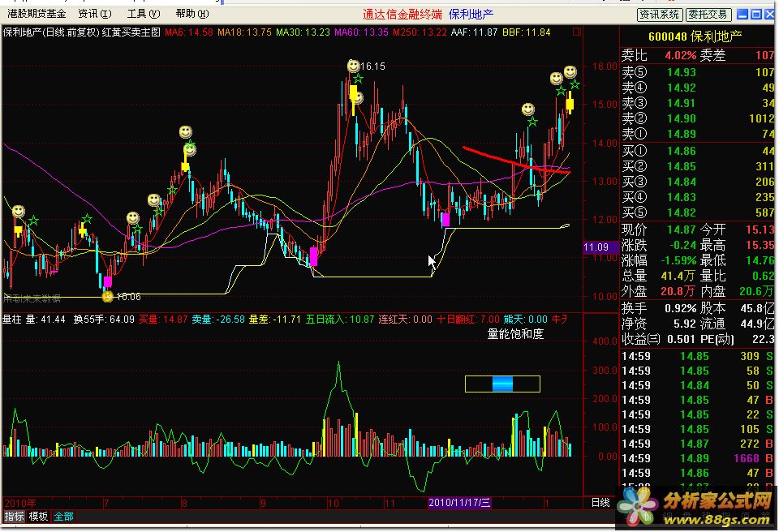
Task: Select the 买④ 14.83 order row
Action: [698, 197]
